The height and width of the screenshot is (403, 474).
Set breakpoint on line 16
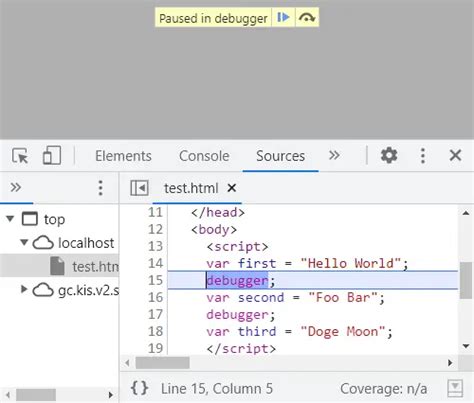155,297
